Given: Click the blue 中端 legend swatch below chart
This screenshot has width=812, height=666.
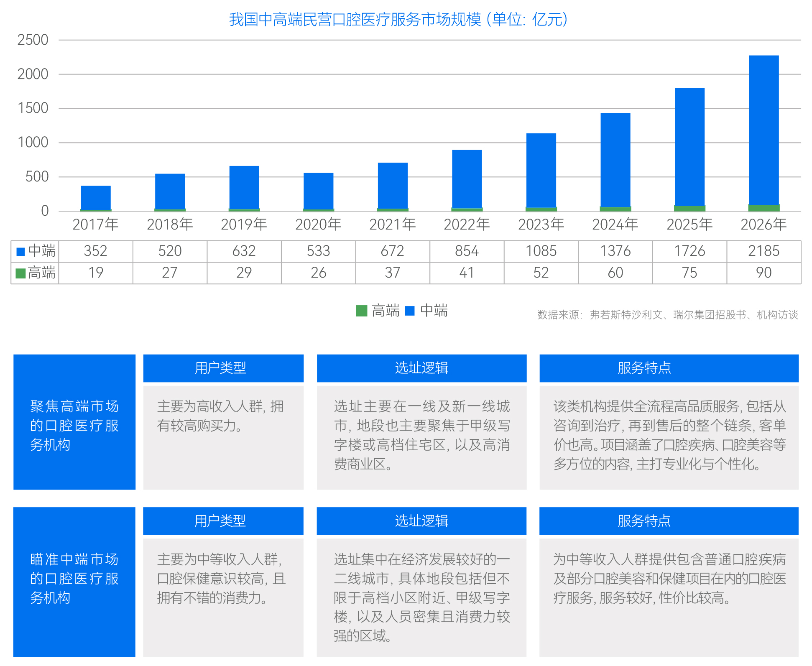Looking at the screenshot, I should [x=410, y=311].
